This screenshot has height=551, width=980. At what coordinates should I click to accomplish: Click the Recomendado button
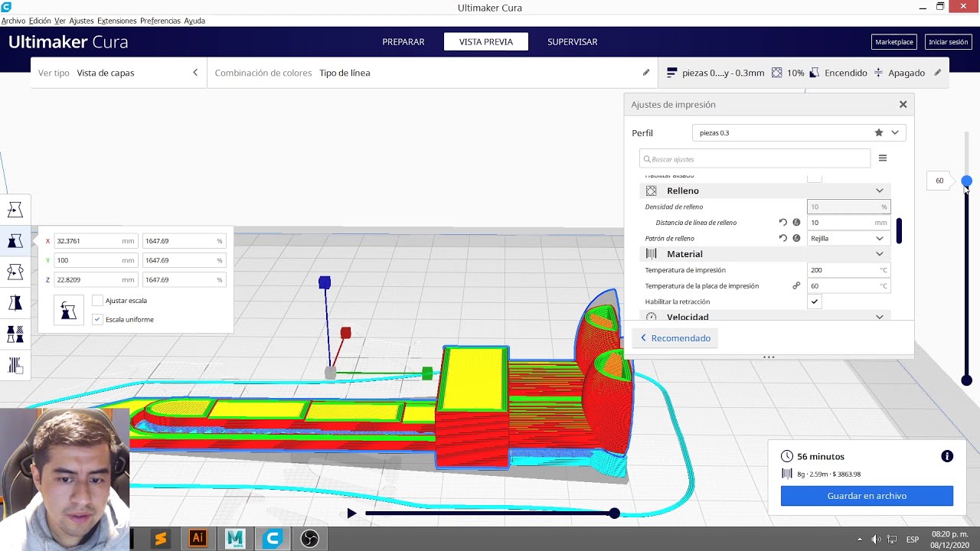[675, 338]
